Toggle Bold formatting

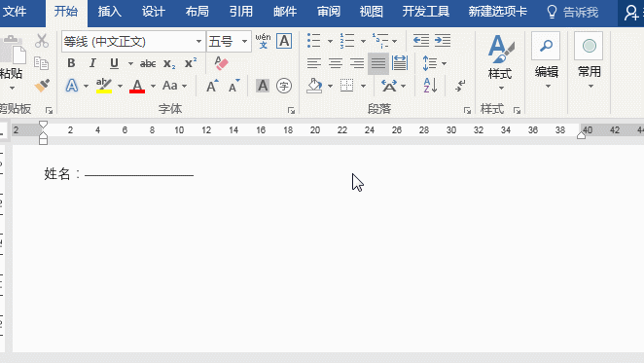pos(71,63)
